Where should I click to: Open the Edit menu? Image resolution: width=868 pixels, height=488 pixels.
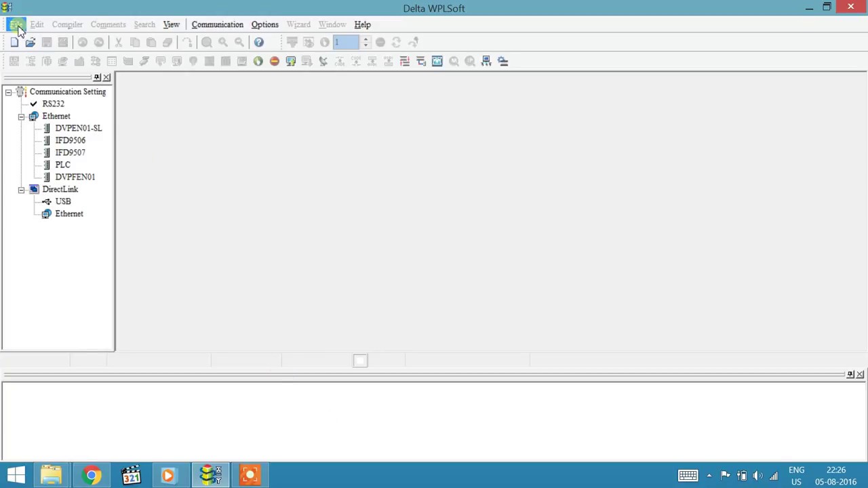point(37,24)
